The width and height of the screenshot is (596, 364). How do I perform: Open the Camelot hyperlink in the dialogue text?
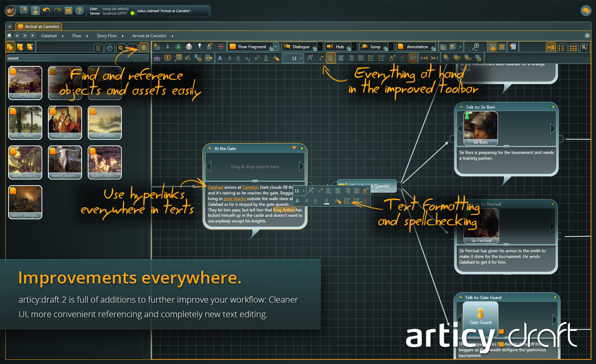(250, 187)
